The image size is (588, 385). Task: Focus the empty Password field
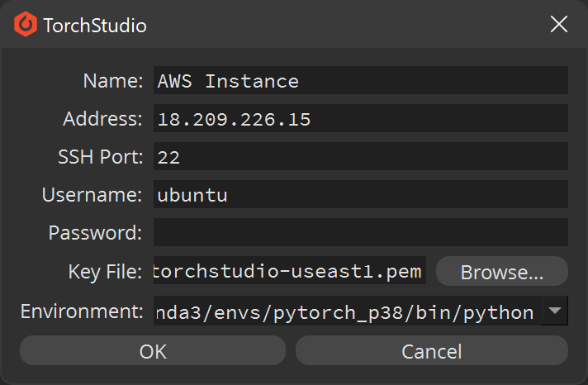tap(361, 232)
